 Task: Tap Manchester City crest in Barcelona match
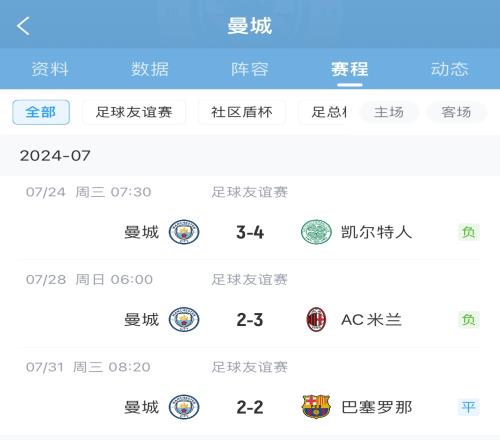184,407
